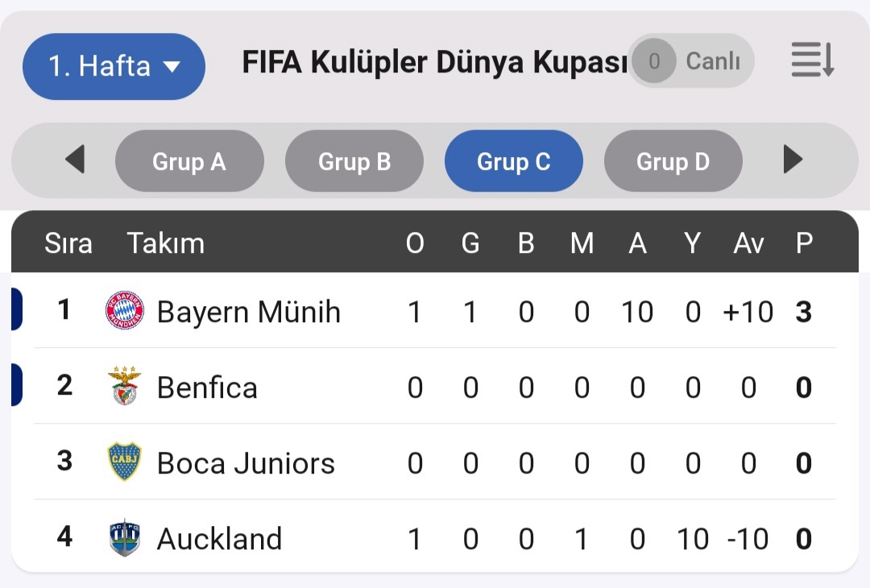Open the Auckland team link
This screenshot has width=870, height=588.
pyautogui.click(x=220, y=539)
